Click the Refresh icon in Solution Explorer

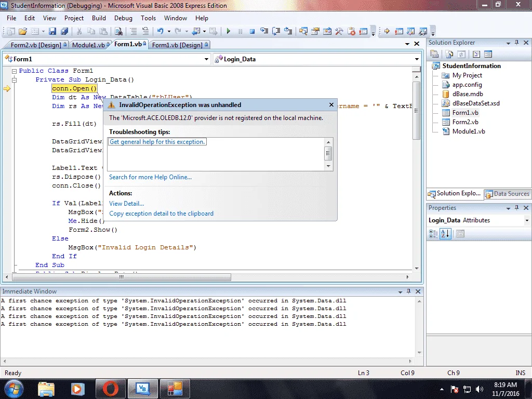(x=461, y=54)
